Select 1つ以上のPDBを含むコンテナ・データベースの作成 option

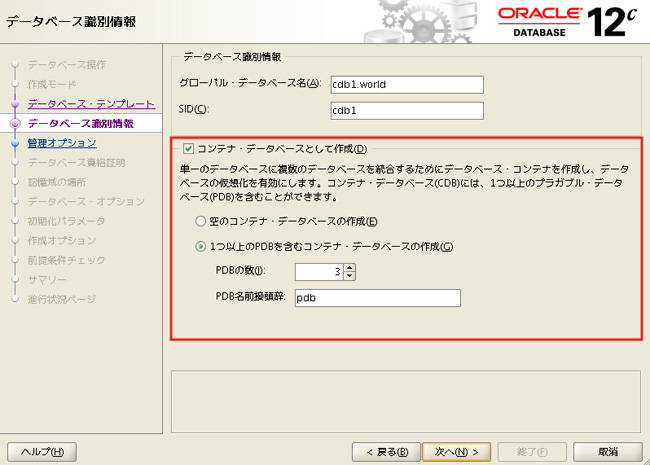pyautogui.click(x=201, y=246)
